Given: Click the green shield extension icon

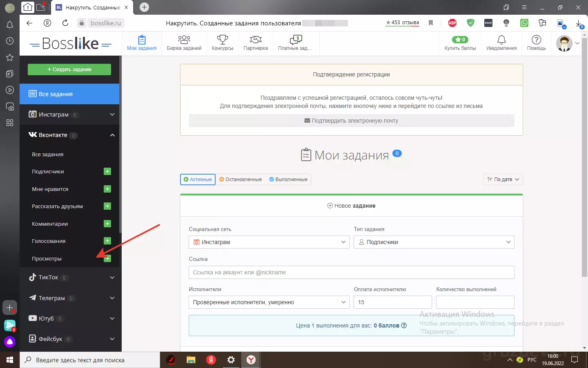Looking at the screenshot, I should click(470, 23).
